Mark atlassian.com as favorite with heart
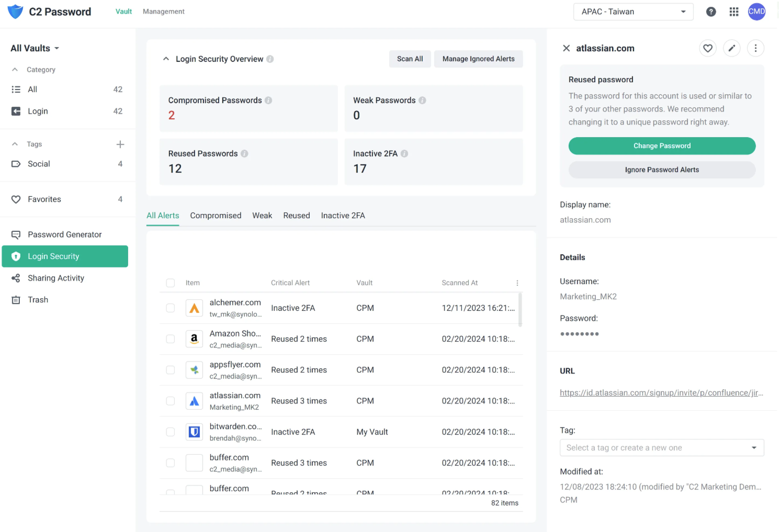Viewport: 779px width, 532px height. coord(708,48)
